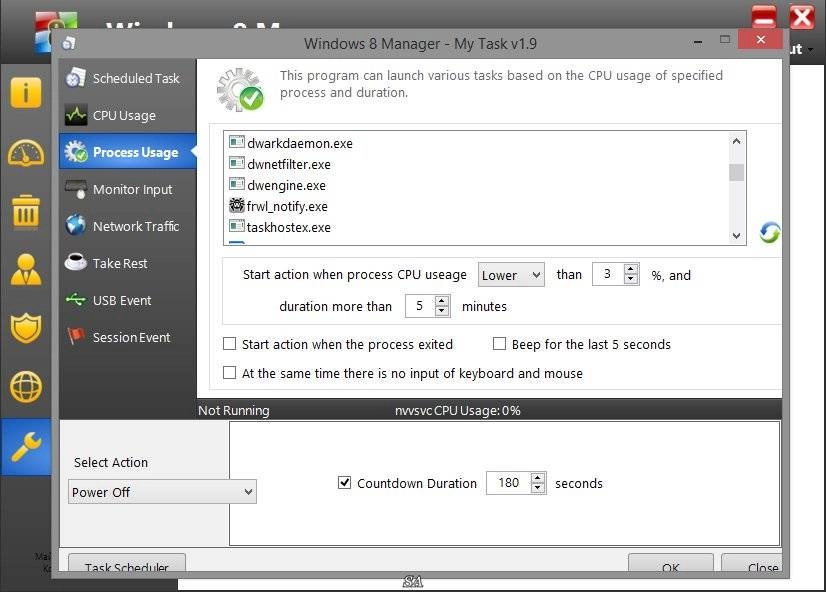Click the Take Rest coffee cup icon

point(76,262)
